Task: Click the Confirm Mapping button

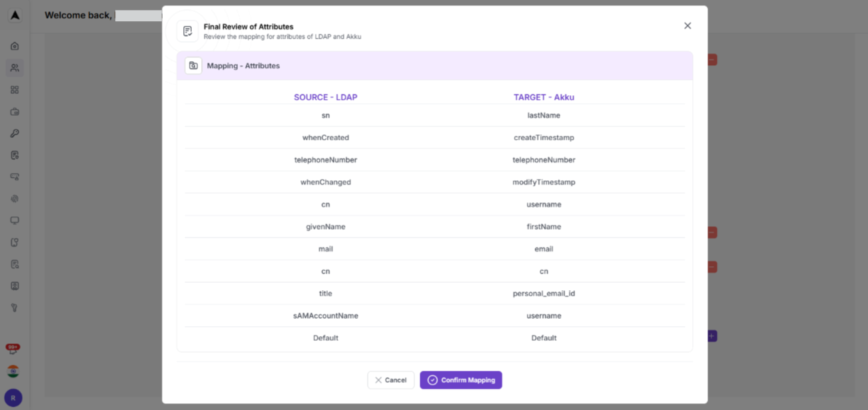Action: [x=460, y=379]
